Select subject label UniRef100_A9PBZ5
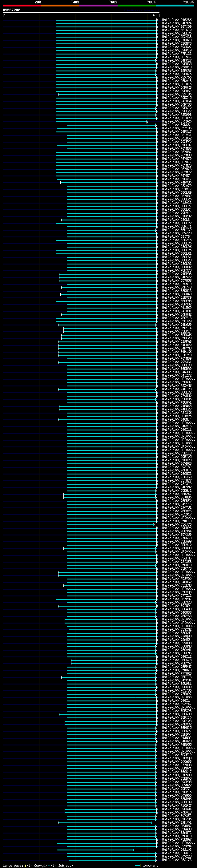197x868 pixels. pyautogui.click(x=176, y=74)
